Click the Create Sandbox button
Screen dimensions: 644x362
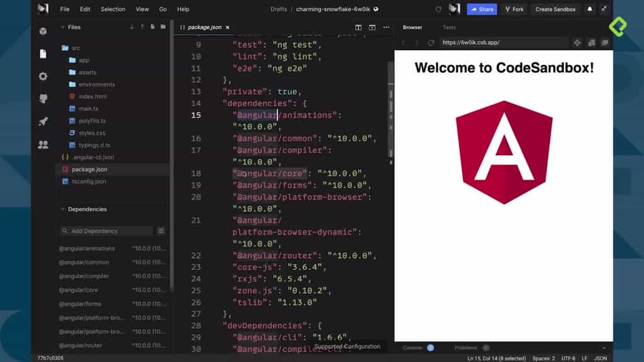[x=555, y=9]
